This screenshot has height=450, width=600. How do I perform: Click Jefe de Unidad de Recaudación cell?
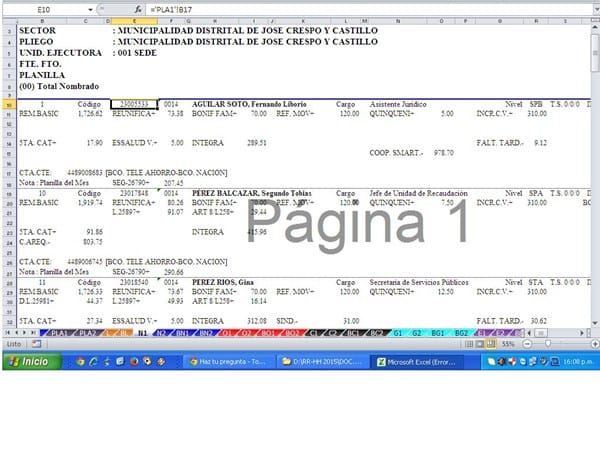(x=418, y=193)
